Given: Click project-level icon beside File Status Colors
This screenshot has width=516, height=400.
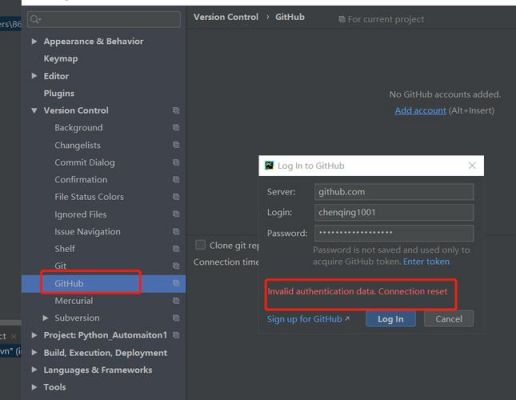Looking at the screenshot, I should [176, 197].
